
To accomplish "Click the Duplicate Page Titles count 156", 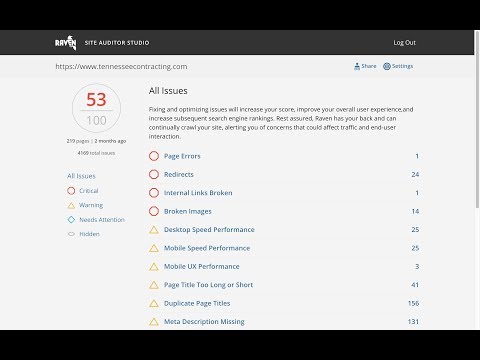I will coord(413,303).
